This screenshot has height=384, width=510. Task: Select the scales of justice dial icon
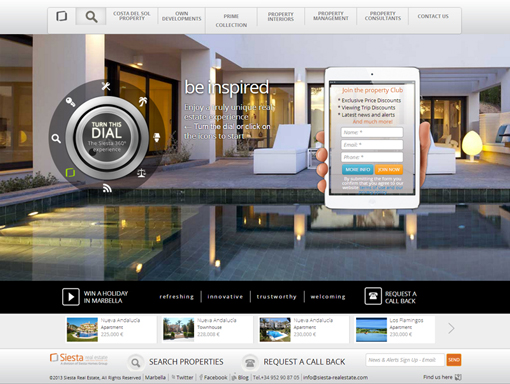coord(141,173)
